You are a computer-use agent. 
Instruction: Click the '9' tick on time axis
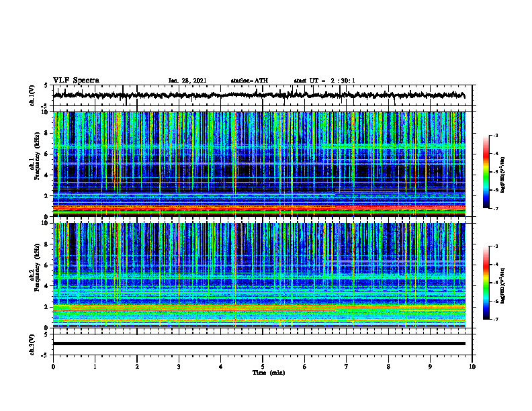pos(430,367)
